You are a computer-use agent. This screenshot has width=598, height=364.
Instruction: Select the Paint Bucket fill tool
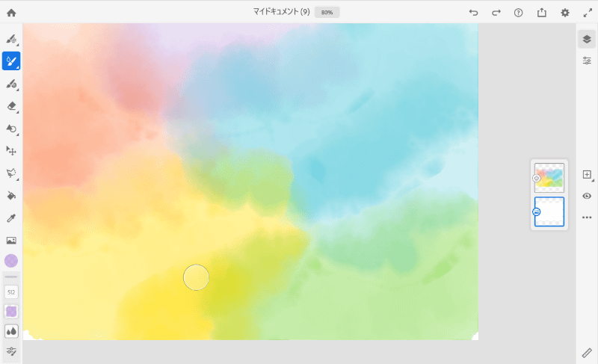coord(11,196)
